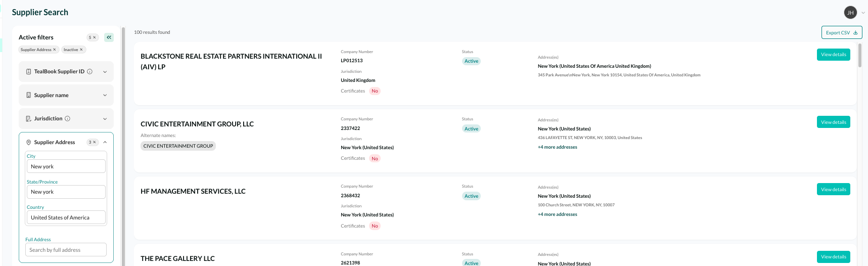Expand the Supplier name filter

105,95
